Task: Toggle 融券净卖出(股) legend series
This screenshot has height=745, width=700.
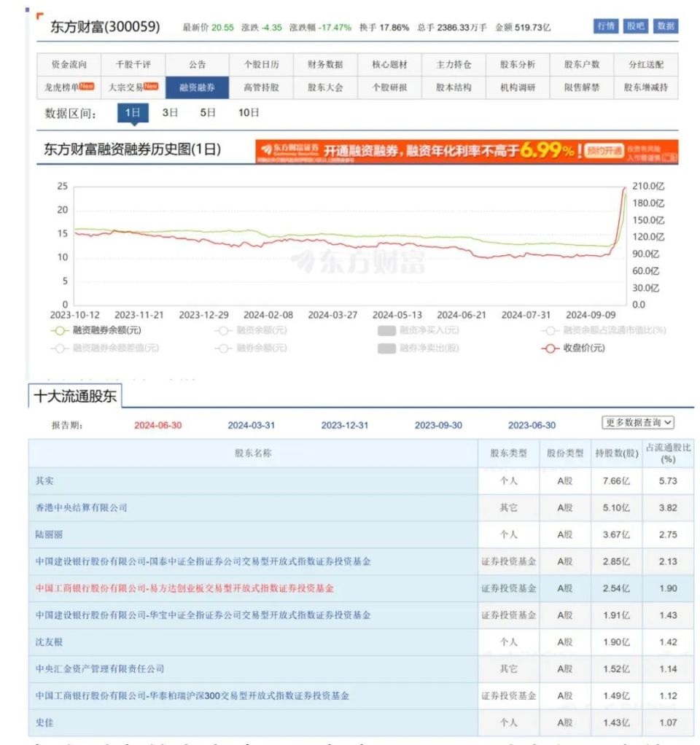Action: (x=419, y=348)
